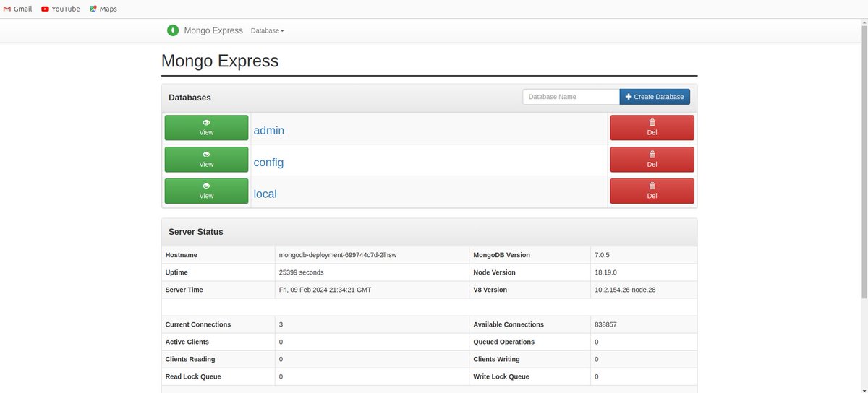The image size is (868, 393).
Task: Open the config database link
Action: click(268, 163)
